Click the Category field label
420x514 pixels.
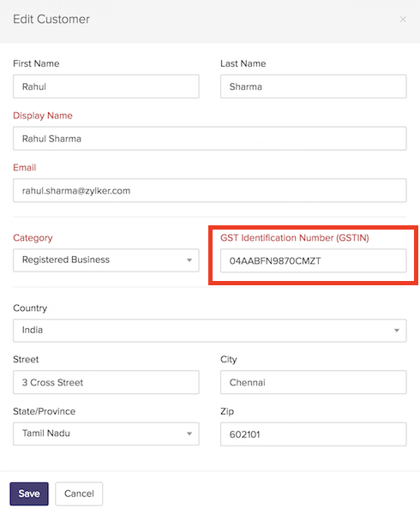[33, 238]
